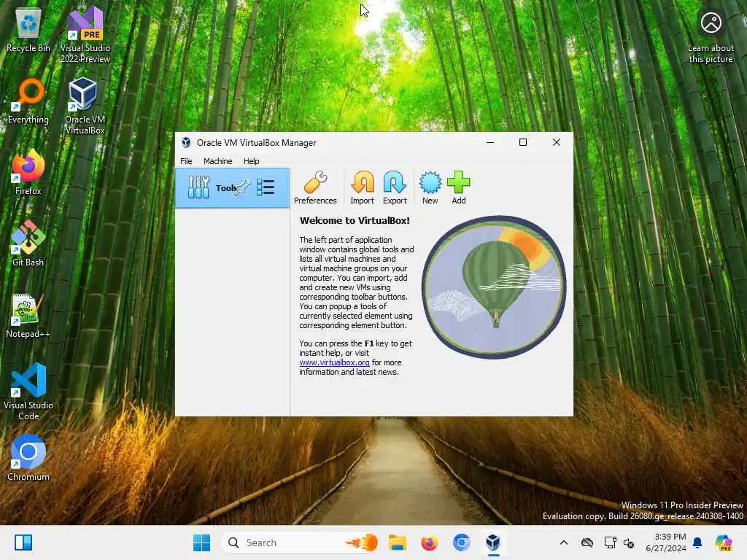Select the Tools item in left pane
Screen dimensions: 747x560
tap(233, 187)
